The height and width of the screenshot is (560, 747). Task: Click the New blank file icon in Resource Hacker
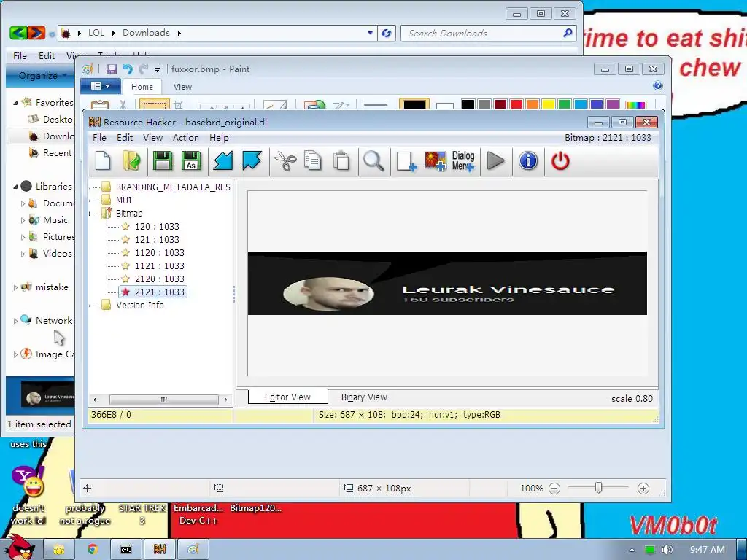103,161
